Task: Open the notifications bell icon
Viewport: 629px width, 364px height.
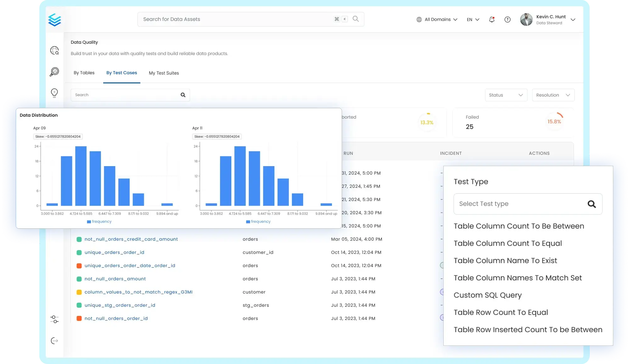Action: coord(492,20)
